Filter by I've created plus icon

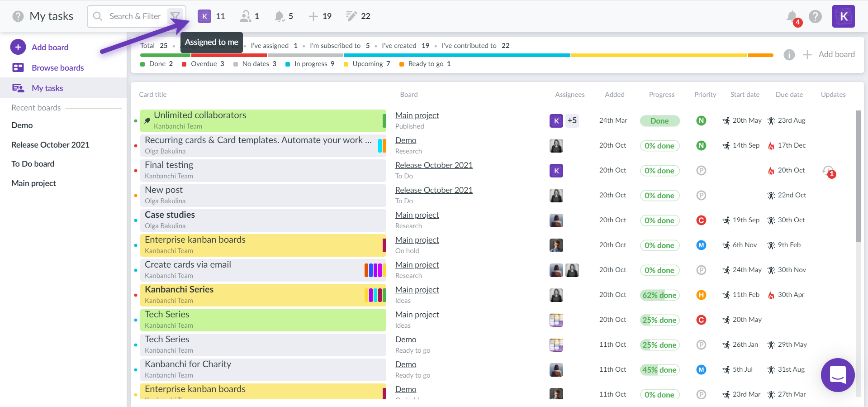313,16
